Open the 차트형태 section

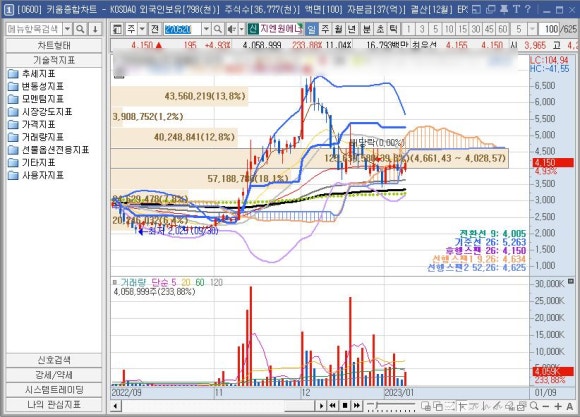pos(54,46)
